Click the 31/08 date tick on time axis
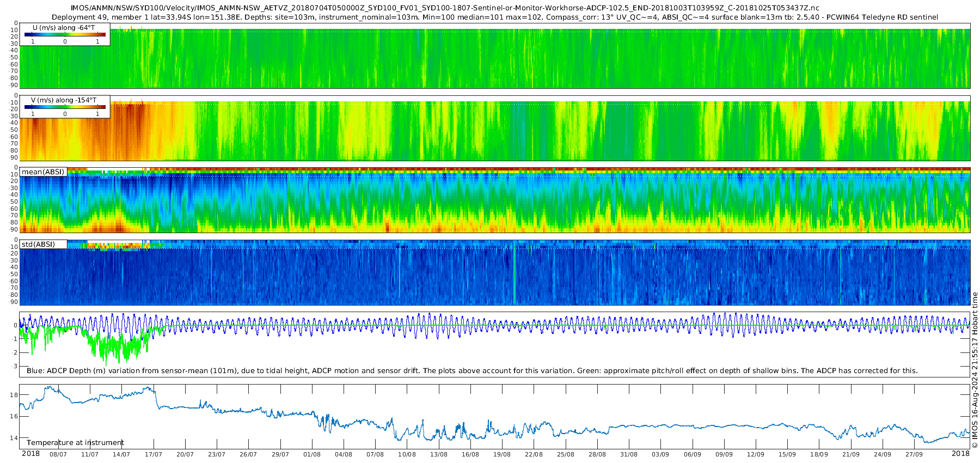Image resolution: width=980 pixels, height=463 pixels. 629,454
